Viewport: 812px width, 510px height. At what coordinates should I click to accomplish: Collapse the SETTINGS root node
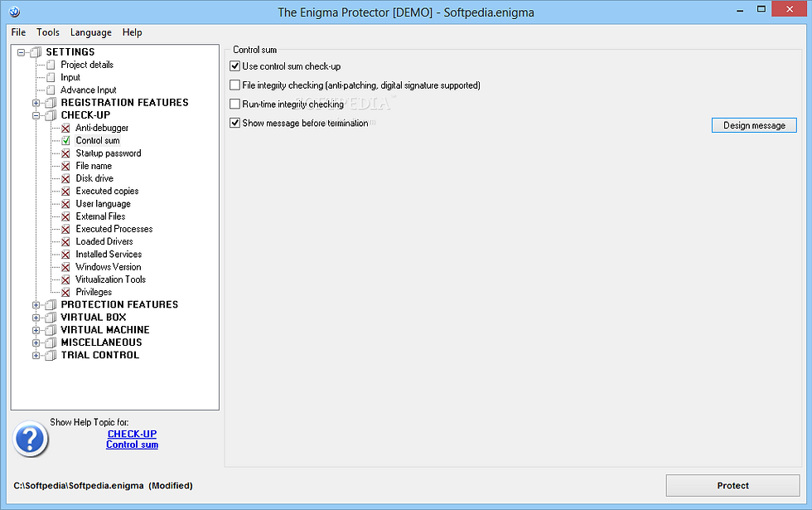[x=22, y=51]
